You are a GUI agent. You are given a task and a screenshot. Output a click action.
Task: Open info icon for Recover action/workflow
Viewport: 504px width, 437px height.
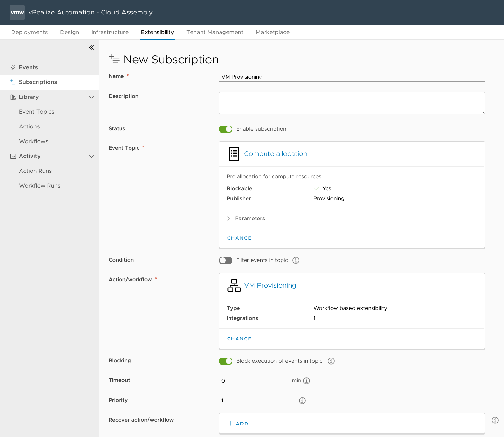pyautogui.click(x=495, y=420)
